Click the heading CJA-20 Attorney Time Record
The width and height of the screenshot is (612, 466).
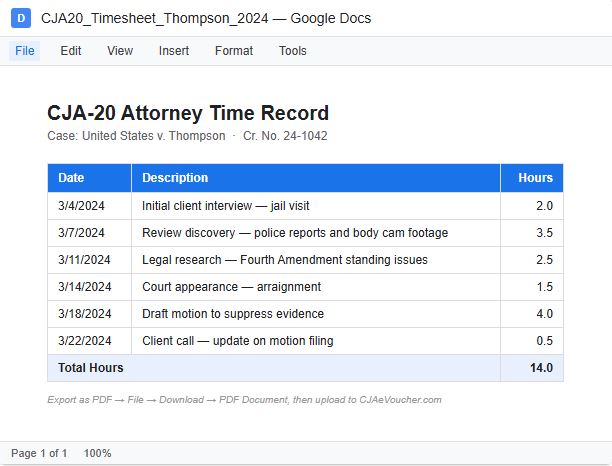point(188,113)
